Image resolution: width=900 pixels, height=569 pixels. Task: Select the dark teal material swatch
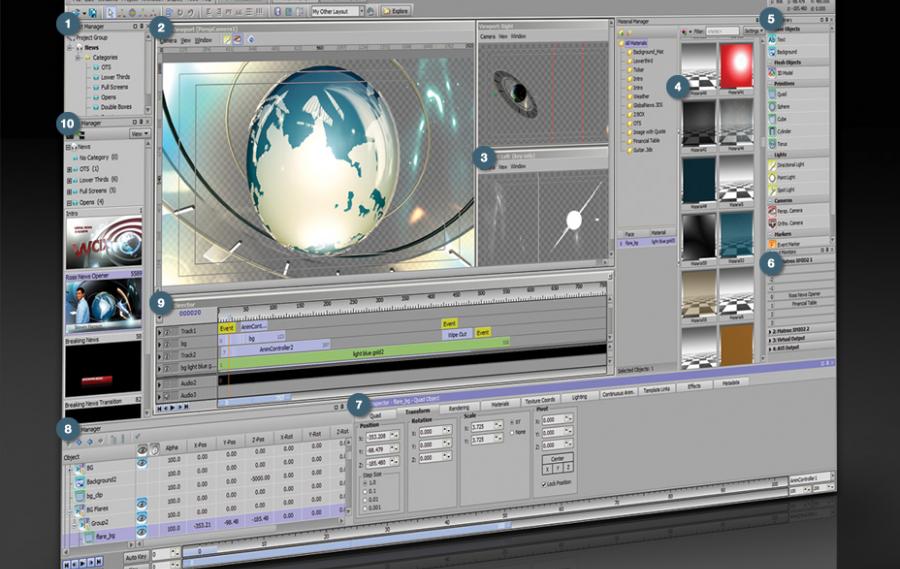(699, 180)
